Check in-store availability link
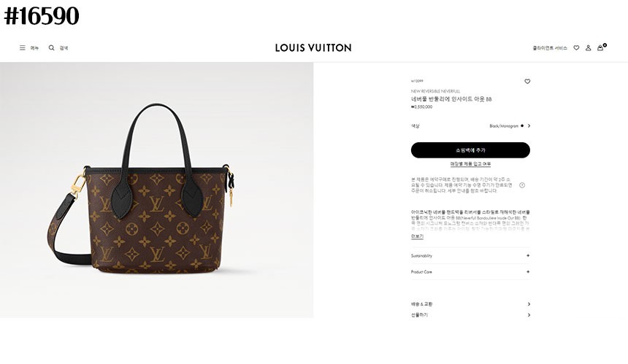 click(x=470, y=164)
